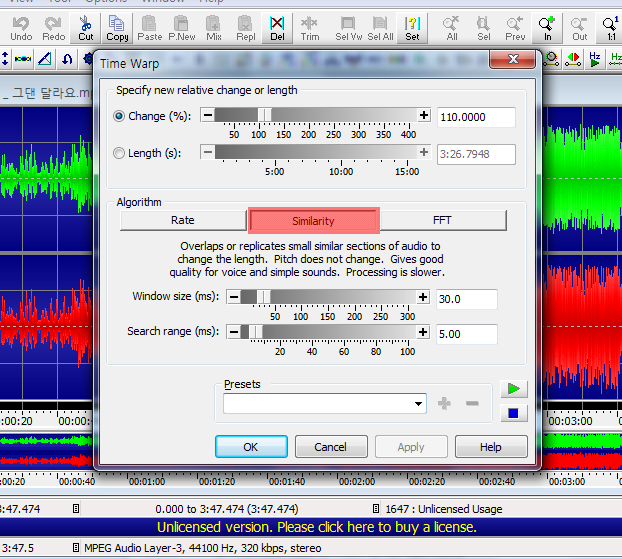Select the Length (s) radio button

point(120,153)
